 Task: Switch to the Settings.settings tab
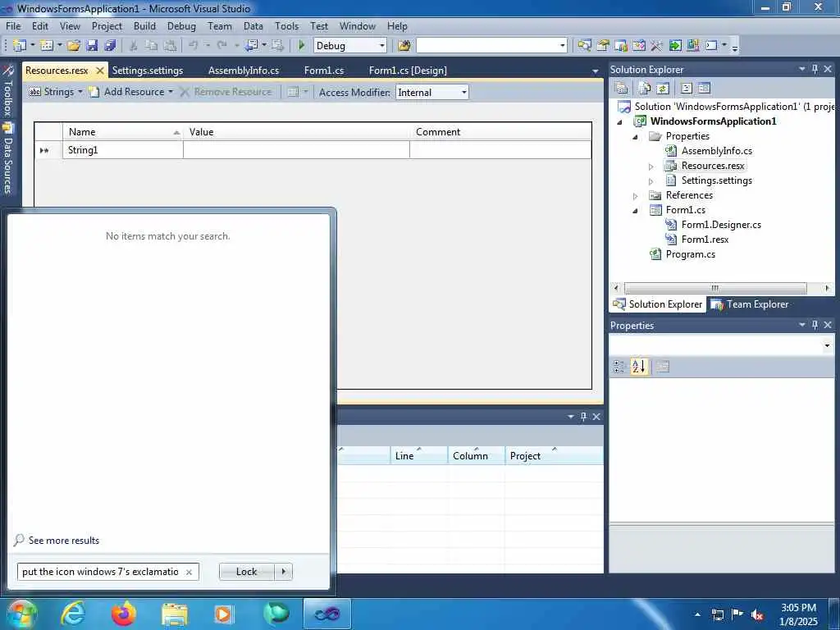point(148,71)
